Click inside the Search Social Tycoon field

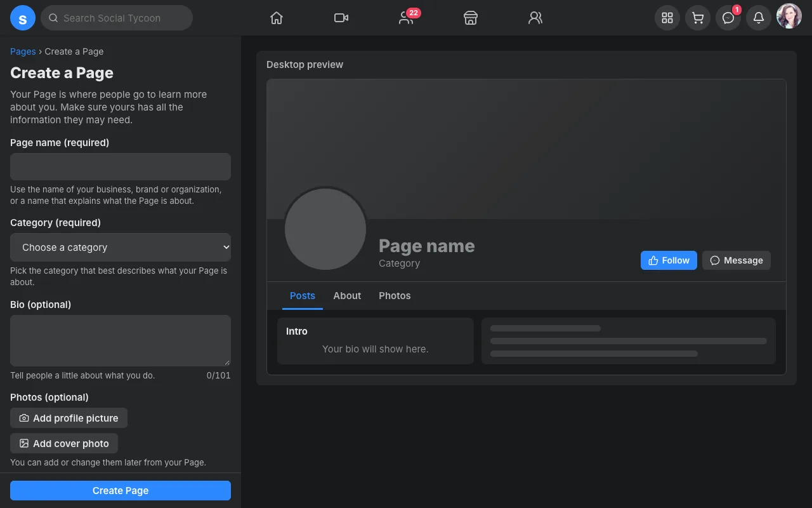coord(117,18)
